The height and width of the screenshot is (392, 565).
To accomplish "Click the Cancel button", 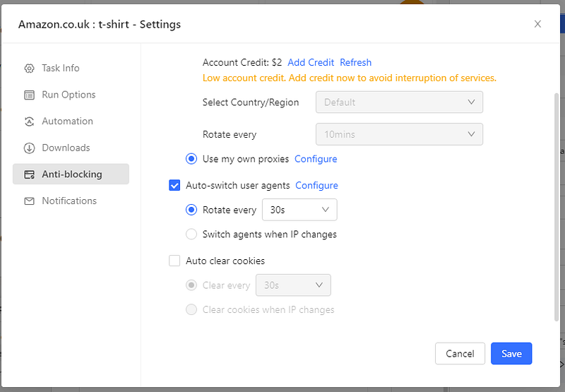I will point(460,353).
